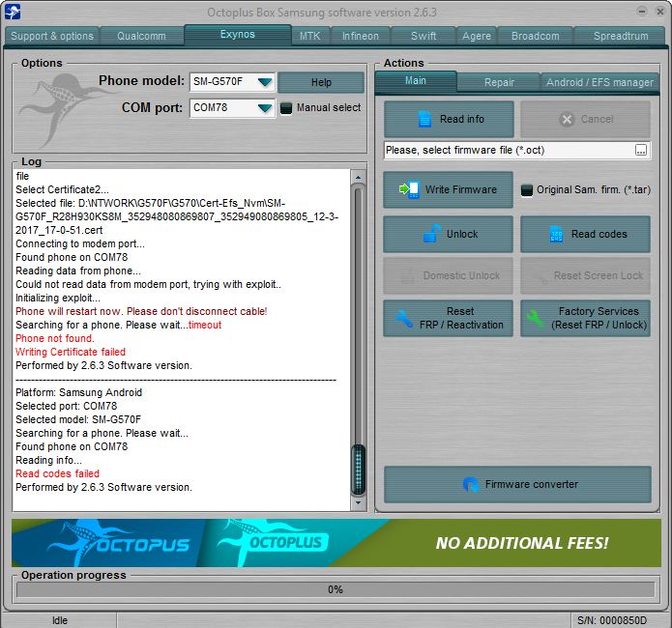Click Reset FRP / Reactivation button
This screenshot has width=672, height=628.
[448, 318]
